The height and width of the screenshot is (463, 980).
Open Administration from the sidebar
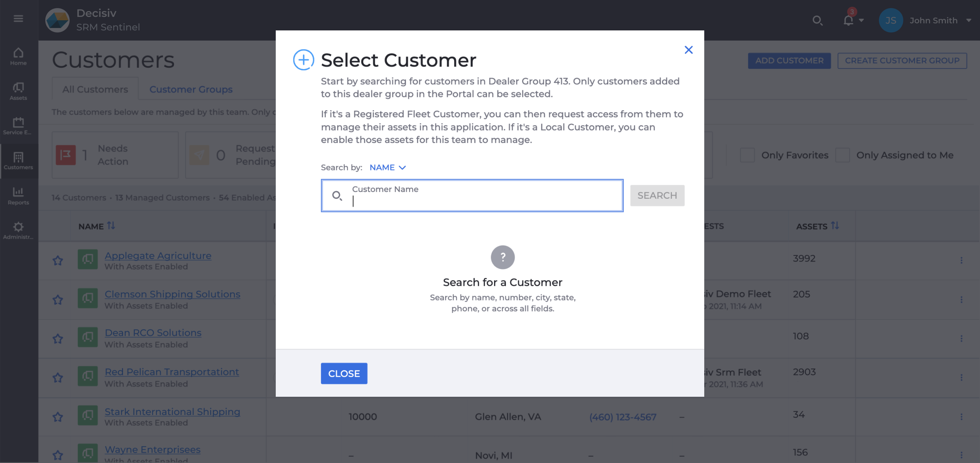point(18,230)
